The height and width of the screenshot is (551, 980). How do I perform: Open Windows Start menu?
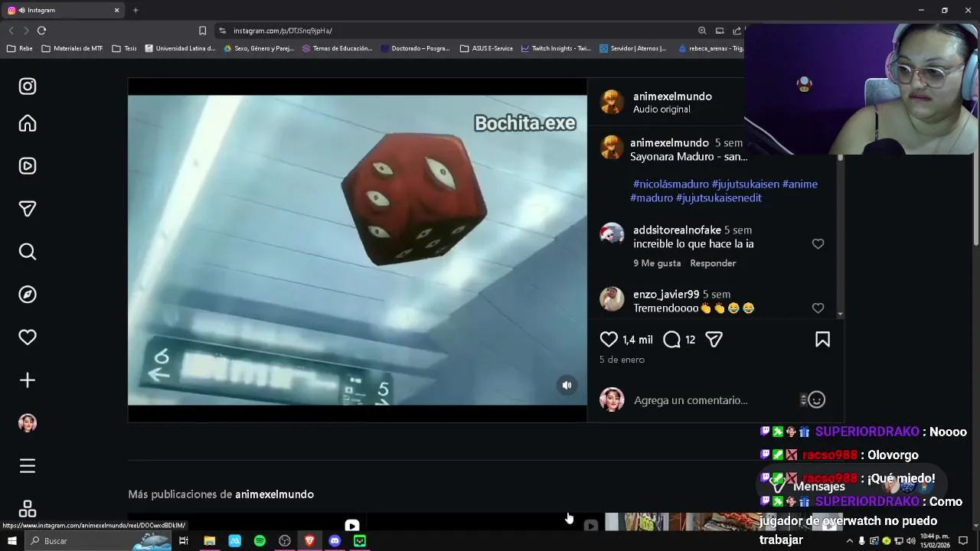pyautogui.click(x=11, y=541)
